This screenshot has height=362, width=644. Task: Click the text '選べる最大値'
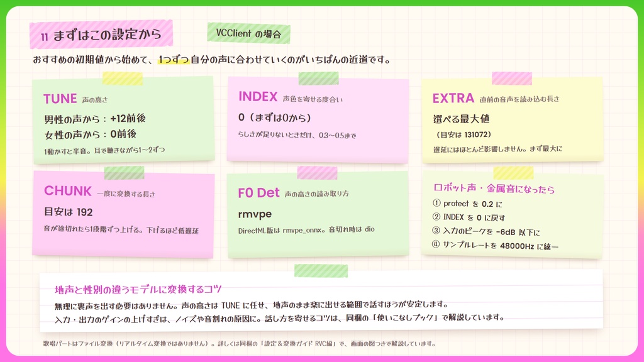(x=461, y=119)
